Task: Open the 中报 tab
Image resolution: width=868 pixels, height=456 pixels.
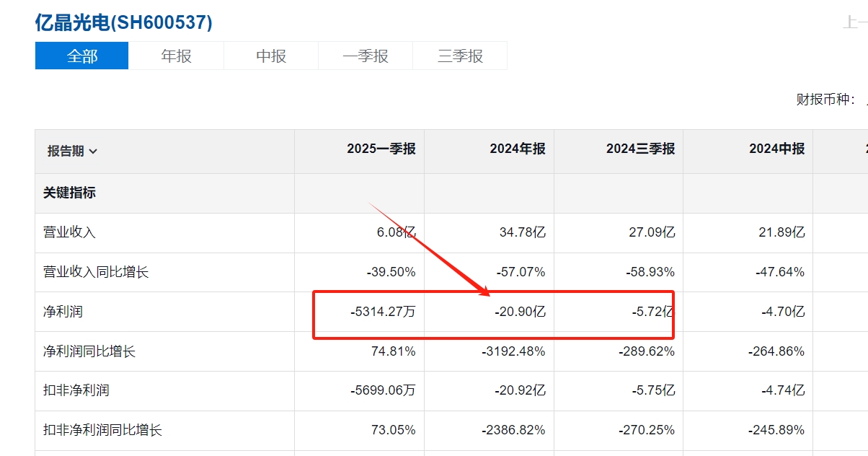Action: [x=271, y=56]
